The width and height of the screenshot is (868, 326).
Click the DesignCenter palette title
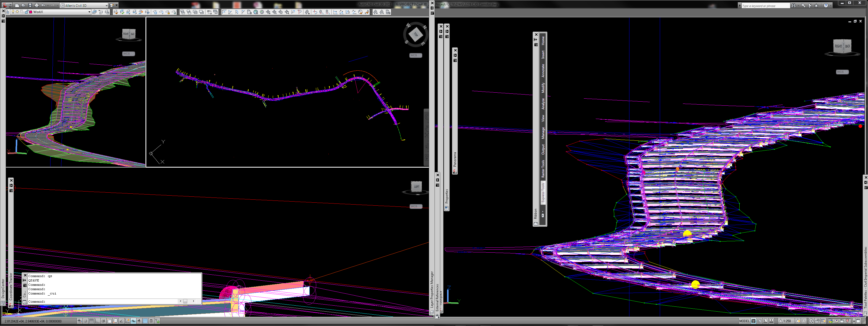pyautogui.click(x=3, y=289)
